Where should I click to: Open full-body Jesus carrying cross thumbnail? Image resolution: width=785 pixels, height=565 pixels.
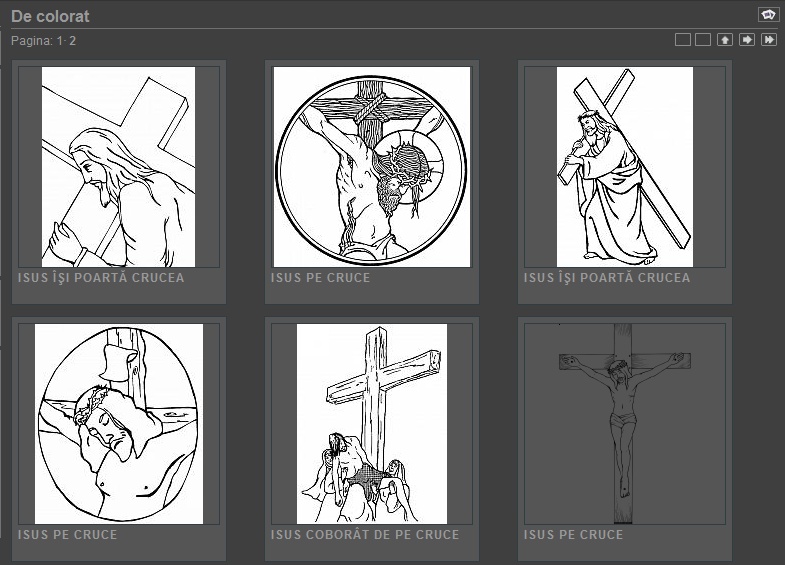(624, 166)
